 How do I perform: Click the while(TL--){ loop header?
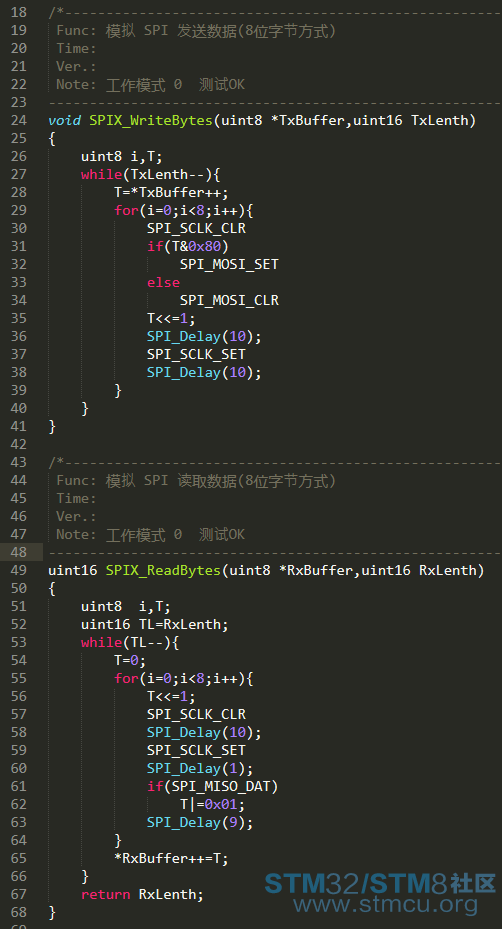pyautogui.click(x=130, y=642)
